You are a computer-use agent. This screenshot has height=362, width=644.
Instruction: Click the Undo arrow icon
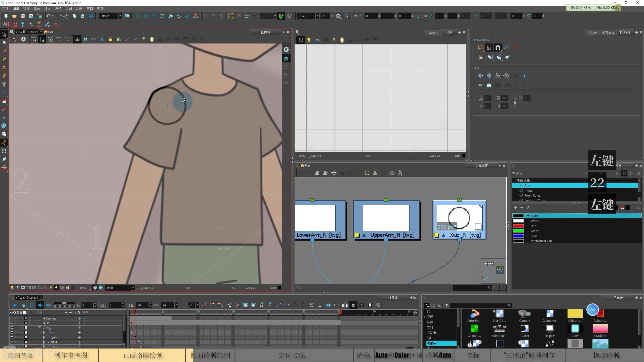point(49,16)
